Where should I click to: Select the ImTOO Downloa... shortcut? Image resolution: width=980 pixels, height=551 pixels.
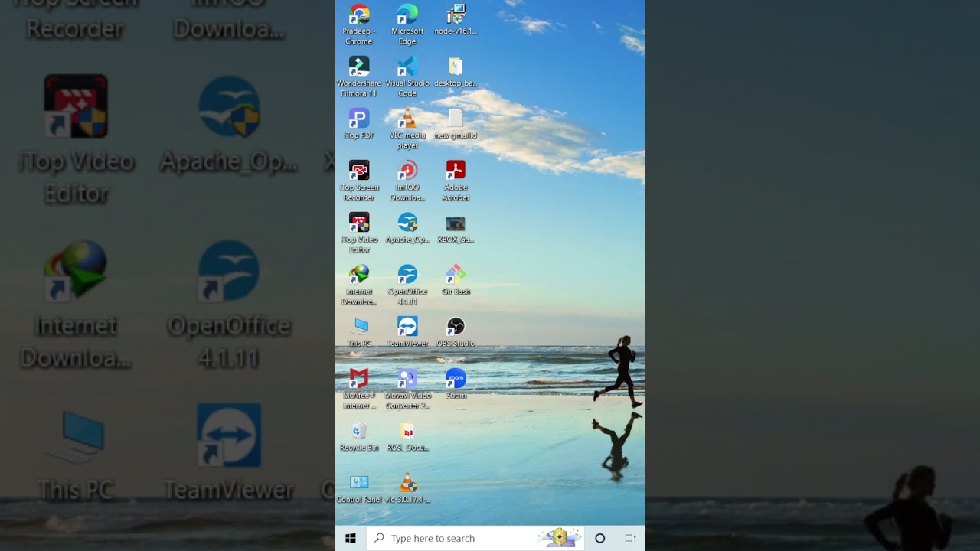point(407,180)
